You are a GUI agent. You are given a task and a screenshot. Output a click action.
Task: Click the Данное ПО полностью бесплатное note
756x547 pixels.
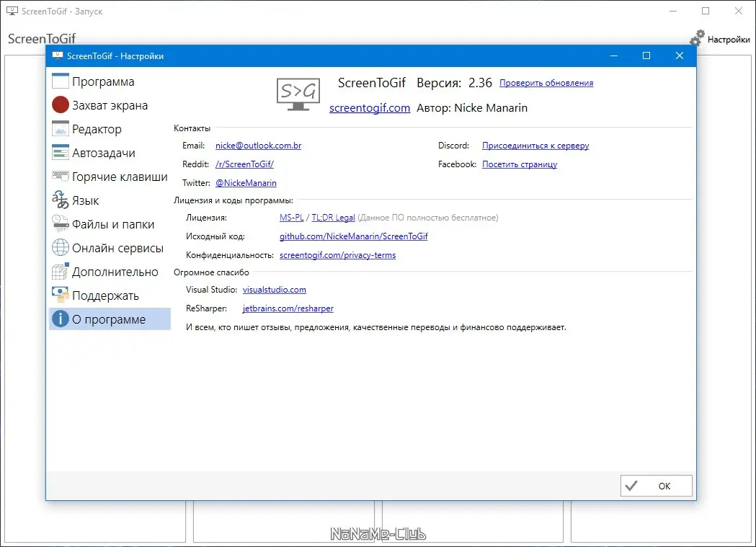428,218
